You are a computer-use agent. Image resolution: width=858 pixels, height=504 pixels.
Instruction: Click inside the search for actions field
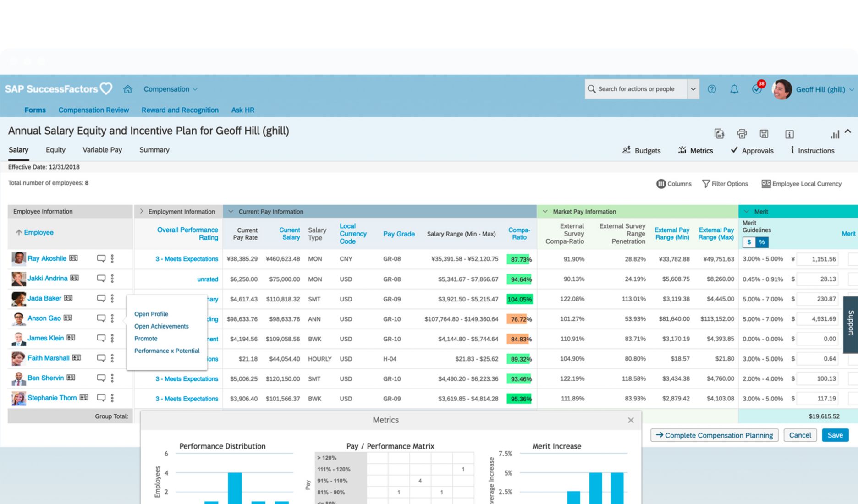click(637, 89)
